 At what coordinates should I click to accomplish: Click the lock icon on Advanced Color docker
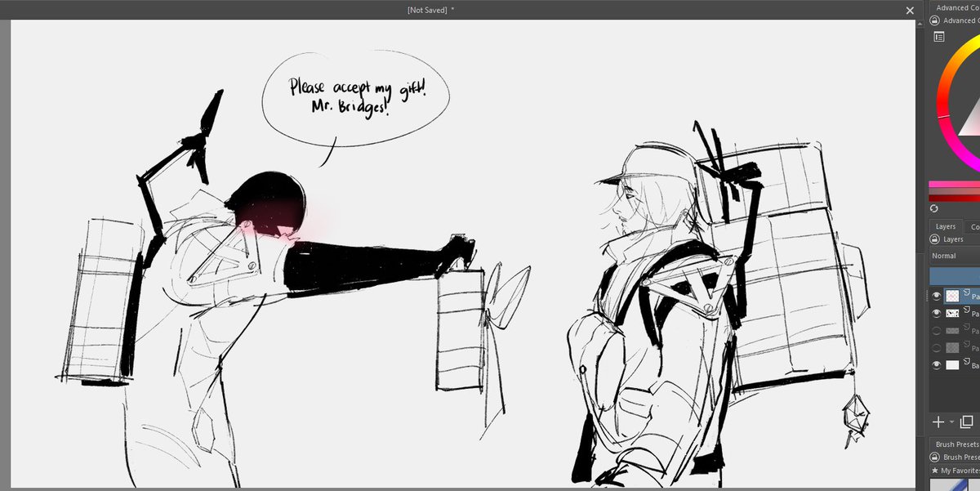935,20
